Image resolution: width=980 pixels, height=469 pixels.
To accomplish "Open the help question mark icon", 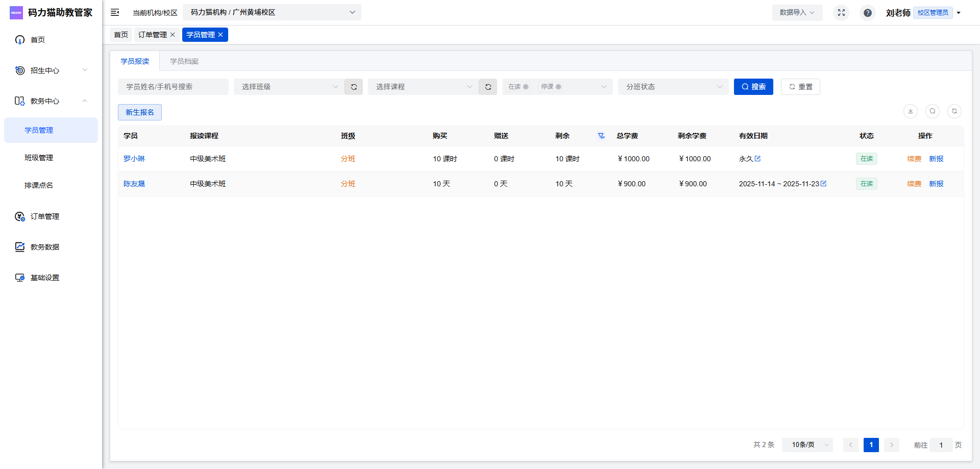I will [867, 13].
